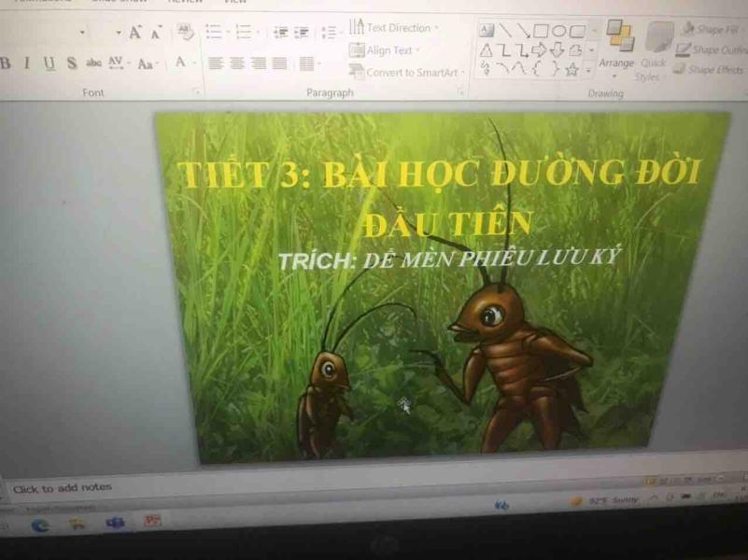The height and width of the screenshot is (560, 748).
Task: Toggle Strikethrough (abc) button
Action: pyautogui.click(x=93, y=63)
